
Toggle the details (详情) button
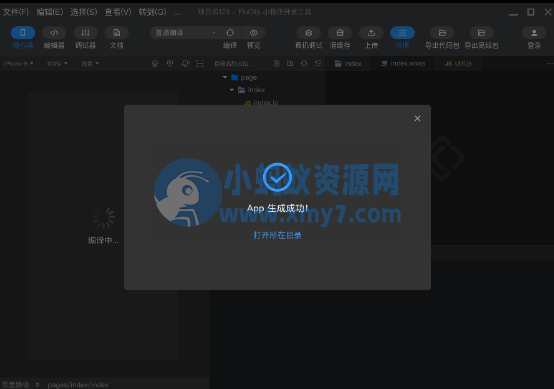pos(402,33)
